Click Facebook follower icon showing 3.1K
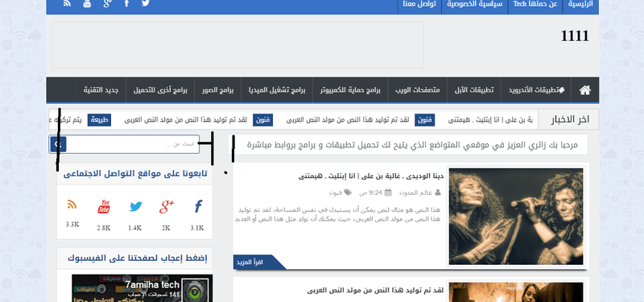The width and height of the screenshot is (644, 302). pos(198,206)
